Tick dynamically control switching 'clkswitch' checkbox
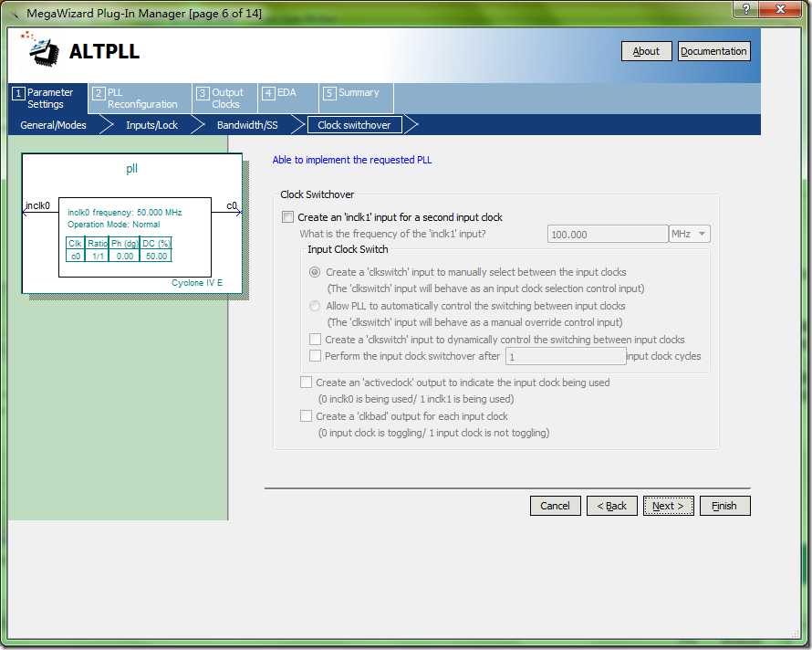 coord(315,340)
